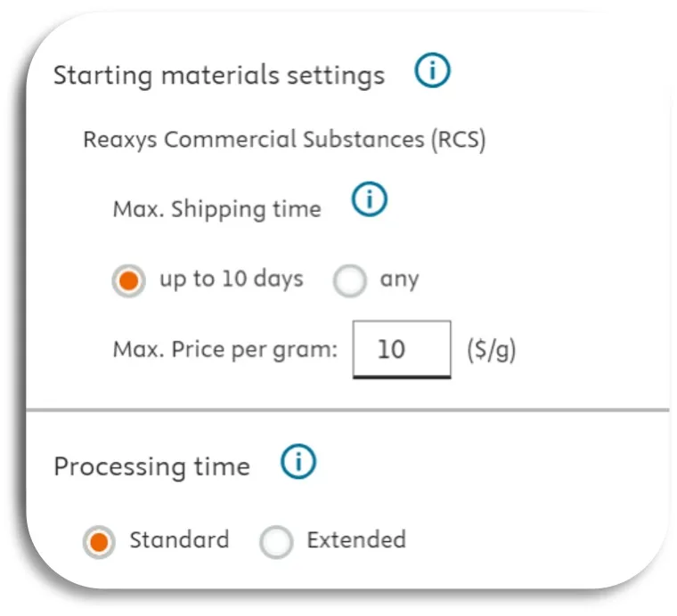Show info for Processing time

[x=298, y=462]
